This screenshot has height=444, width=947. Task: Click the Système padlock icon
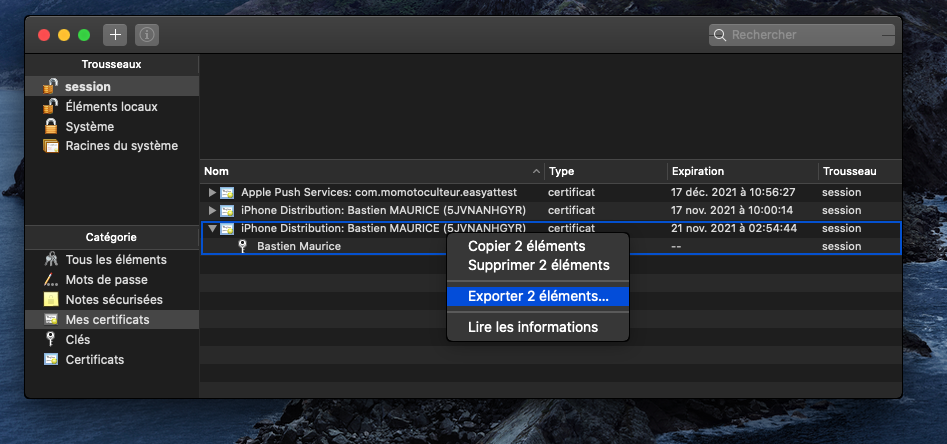pyautogui.click(x=51, y=126)
